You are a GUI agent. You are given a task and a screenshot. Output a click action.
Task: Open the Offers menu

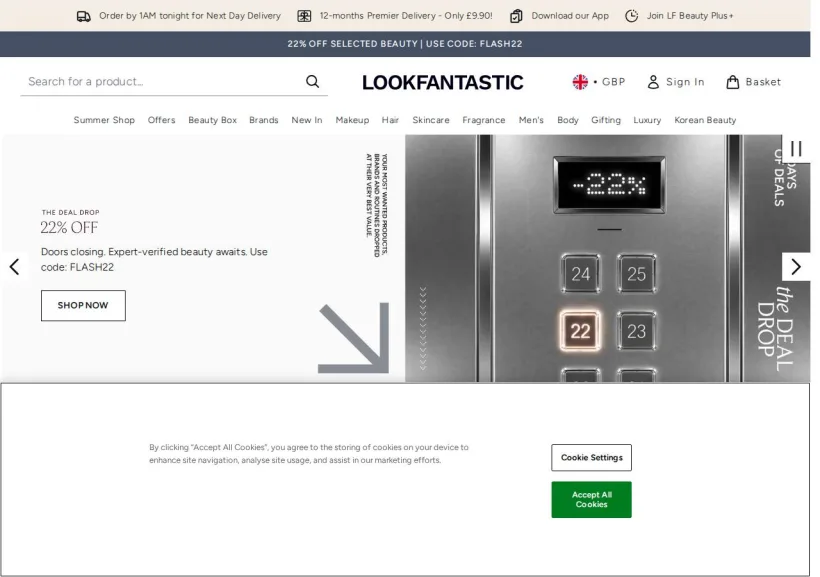(x=161, y=120)
